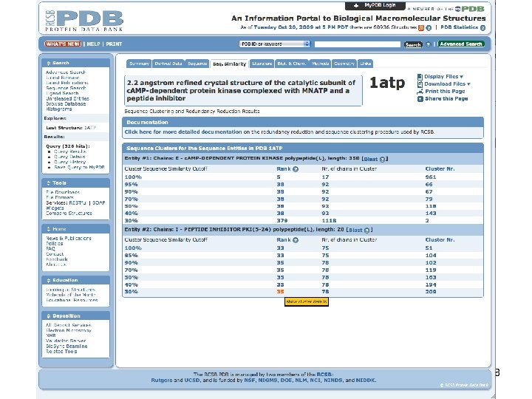
Task: Collapse the Education sidebar panel
Action: [49, 280]
